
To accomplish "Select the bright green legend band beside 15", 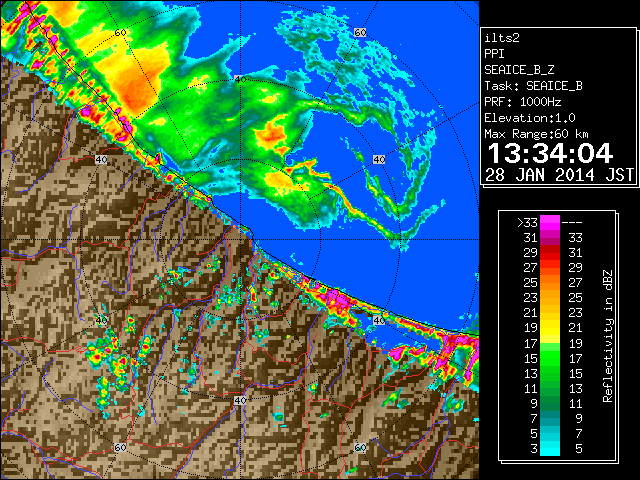I will coord(550,358).
